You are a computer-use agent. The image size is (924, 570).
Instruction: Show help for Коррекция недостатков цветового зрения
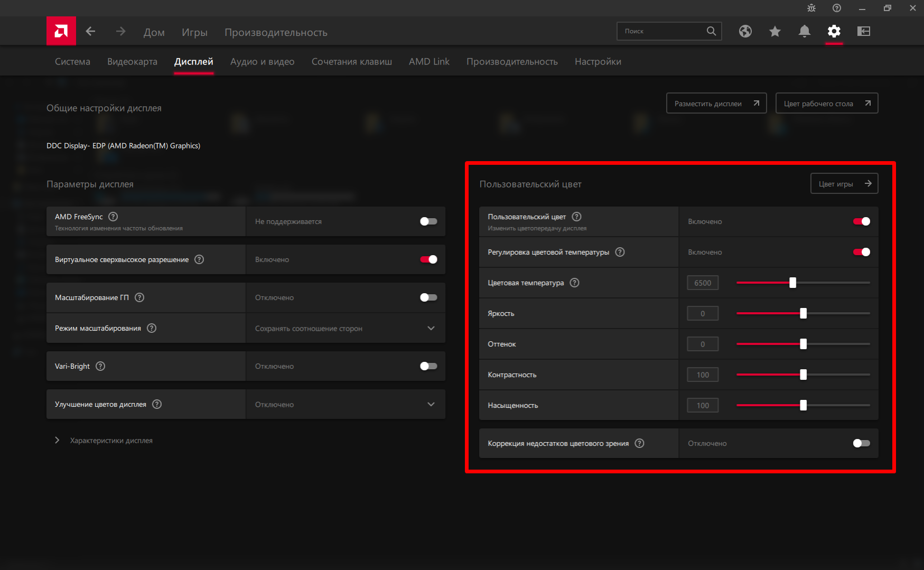click(640, 443)
